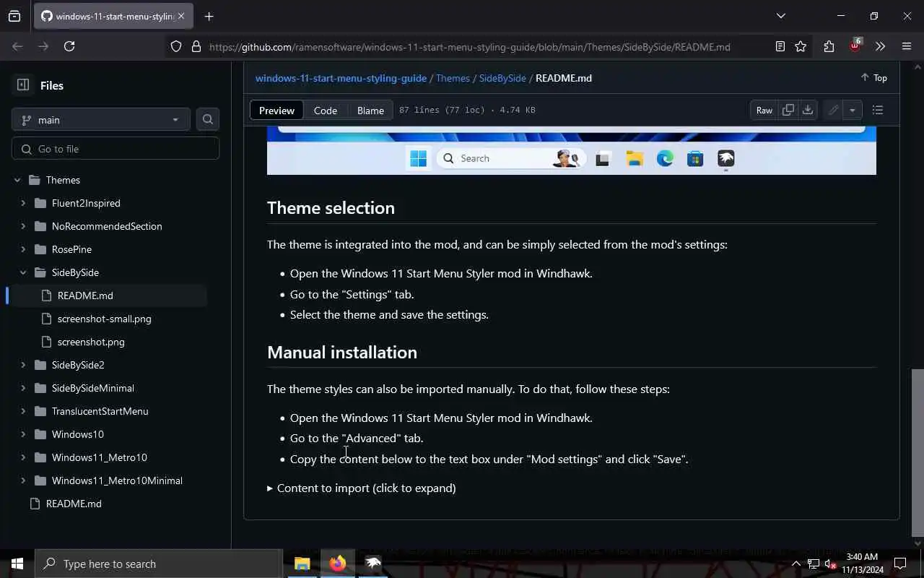Open SideBySide breadcrumb link

[x=502, y=78]
